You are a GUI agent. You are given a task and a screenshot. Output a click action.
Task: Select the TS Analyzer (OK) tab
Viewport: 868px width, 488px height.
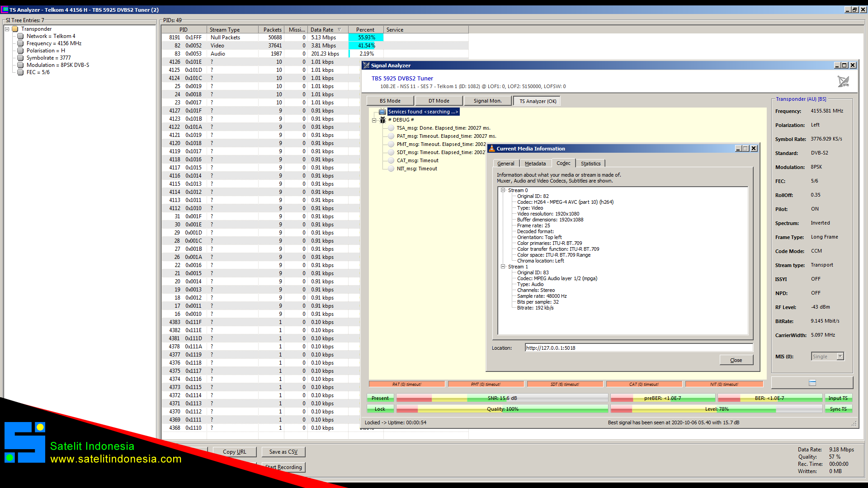coord(537,101)
